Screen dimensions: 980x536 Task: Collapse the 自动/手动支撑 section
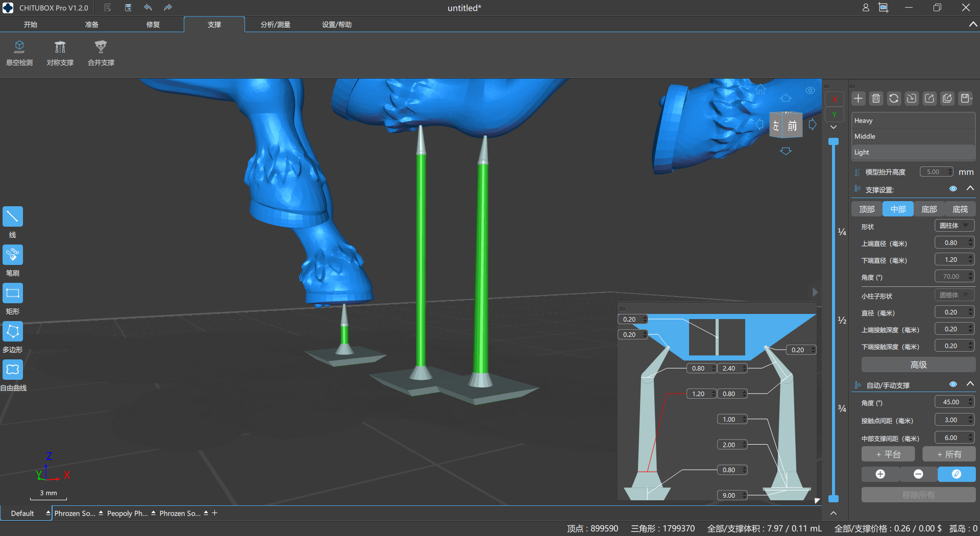(x=970, y=384)
